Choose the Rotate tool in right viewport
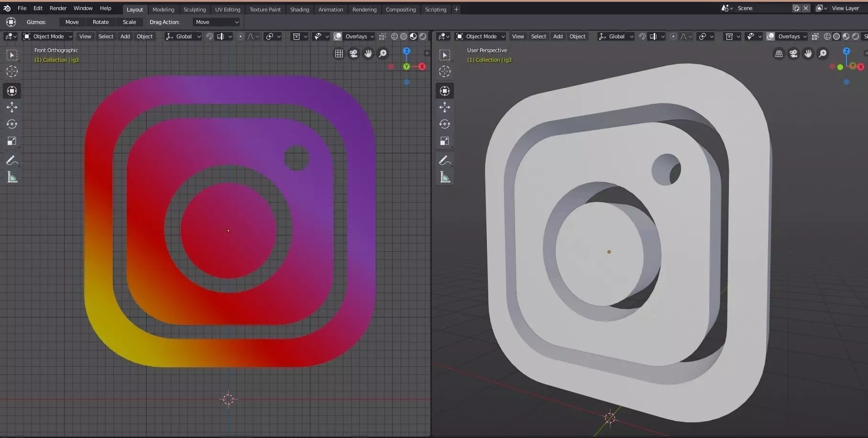868x438 pixels. [445, 124]
